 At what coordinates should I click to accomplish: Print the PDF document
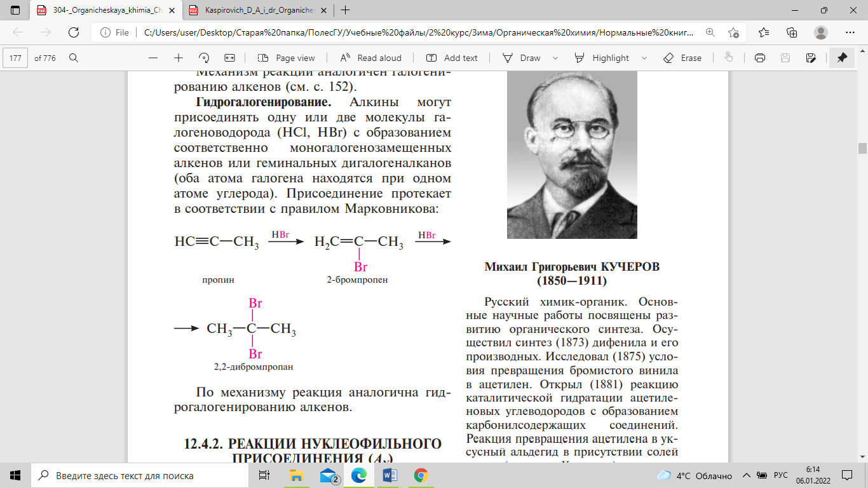click(759, 58)
